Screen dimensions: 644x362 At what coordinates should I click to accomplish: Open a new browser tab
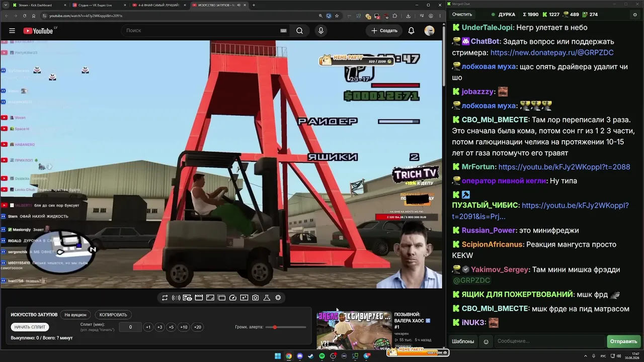254,5
